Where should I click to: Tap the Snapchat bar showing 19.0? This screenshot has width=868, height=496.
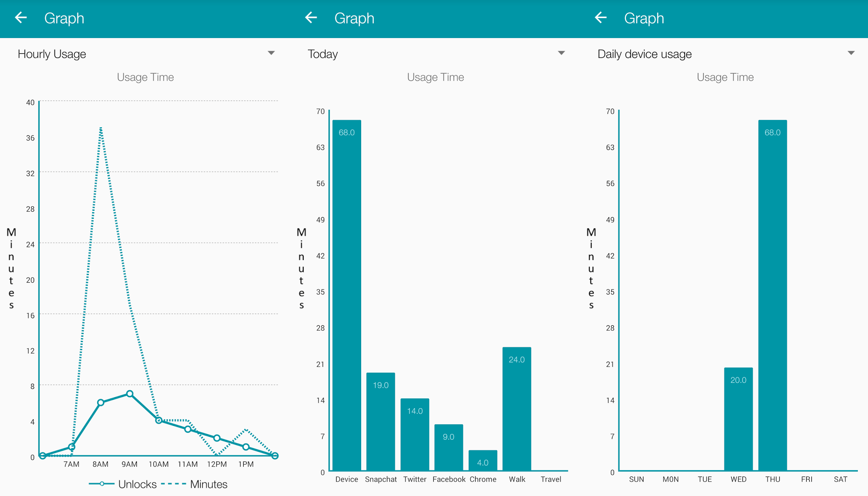pyautogui.click(x=381, y=421)
